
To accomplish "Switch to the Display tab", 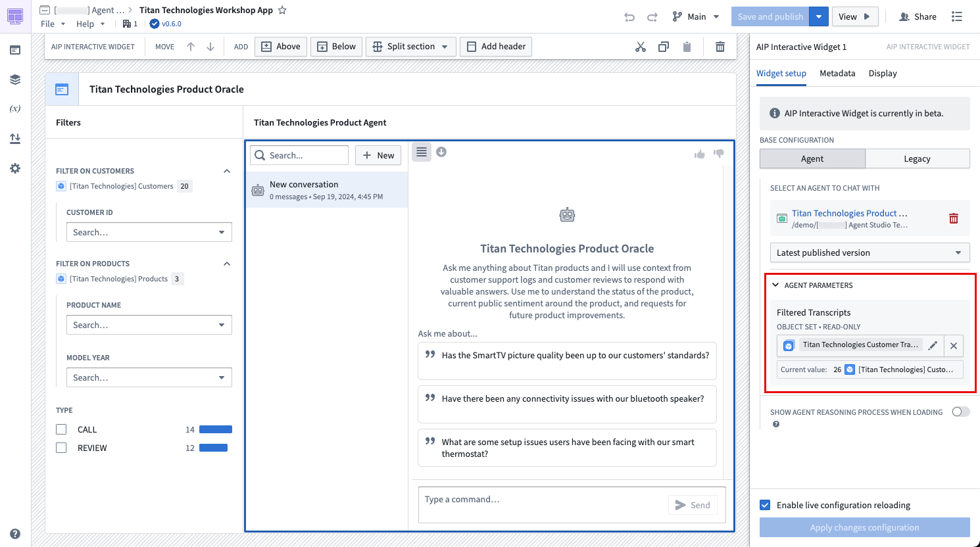I will pos(883,73).
